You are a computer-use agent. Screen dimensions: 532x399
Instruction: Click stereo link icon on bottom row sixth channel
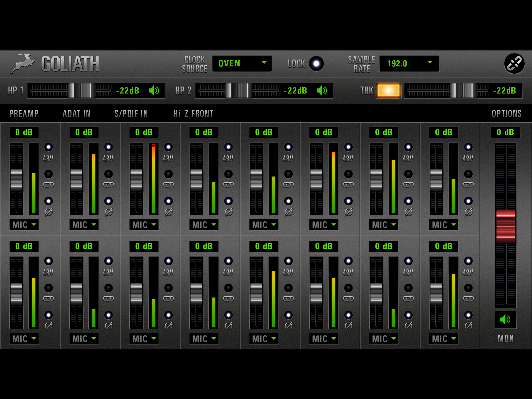click(x=348, y=299)
